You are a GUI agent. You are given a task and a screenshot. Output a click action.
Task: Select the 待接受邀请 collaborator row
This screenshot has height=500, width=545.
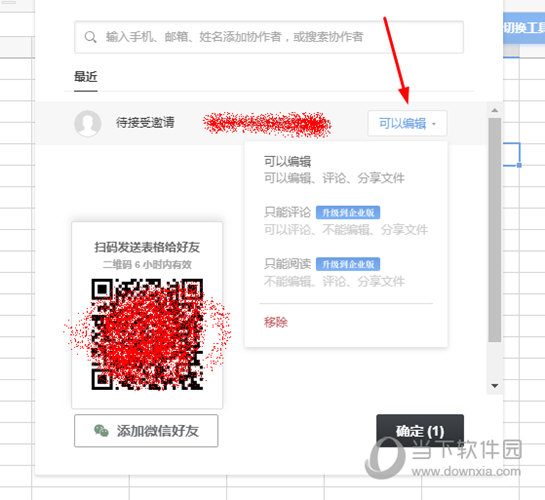261,123
